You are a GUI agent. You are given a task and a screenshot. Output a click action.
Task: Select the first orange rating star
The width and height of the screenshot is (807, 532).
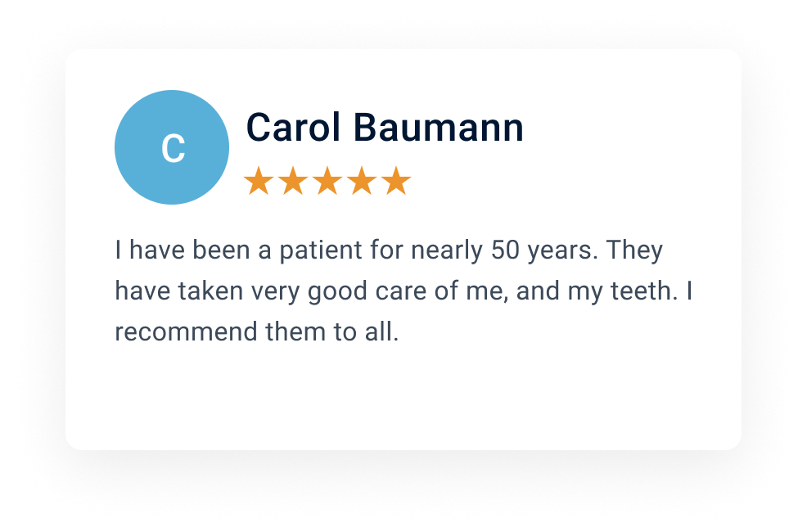[x=259, y=181]
